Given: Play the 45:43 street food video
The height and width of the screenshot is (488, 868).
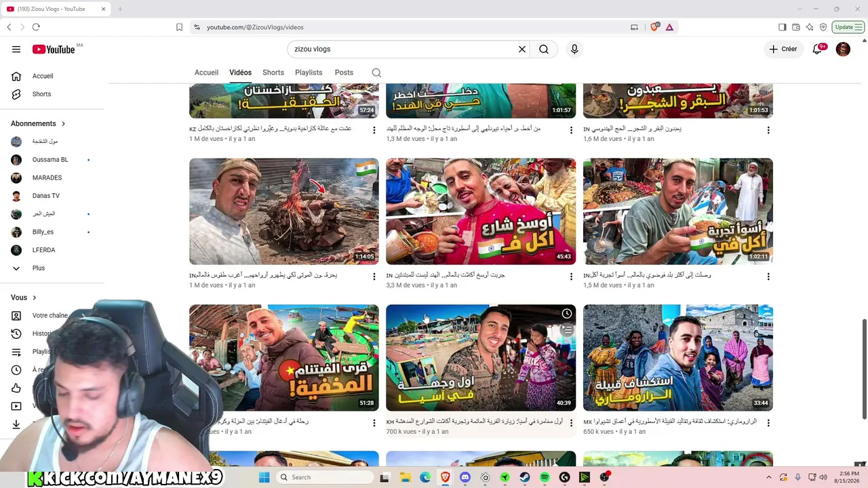Looking at the screenshot, I should click(x=481, y=211).
